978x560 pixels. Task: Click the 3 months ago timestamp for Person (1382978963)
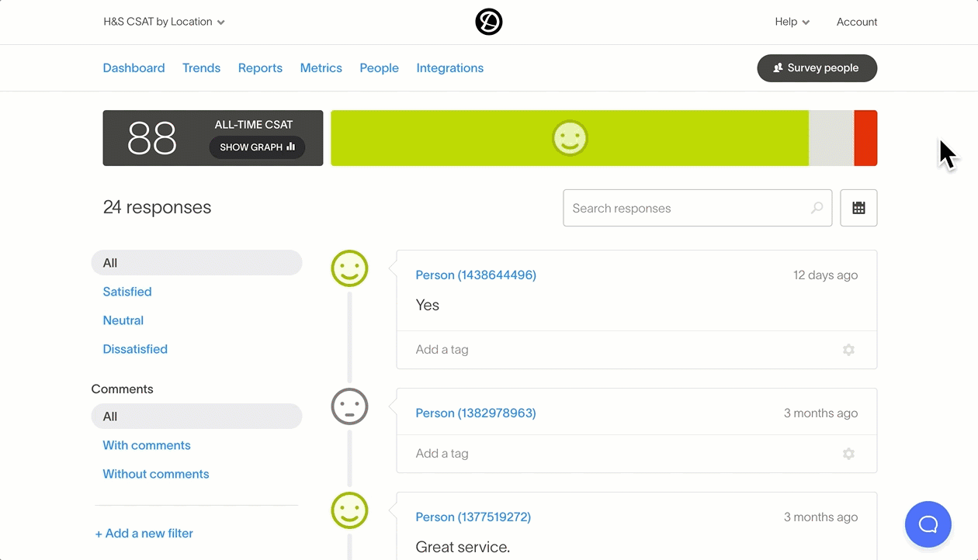tap(821, 413)
